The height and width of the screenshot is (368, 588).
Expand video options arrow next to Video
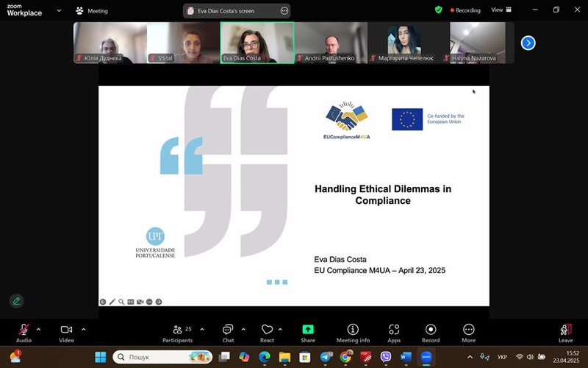click(84, 330)
